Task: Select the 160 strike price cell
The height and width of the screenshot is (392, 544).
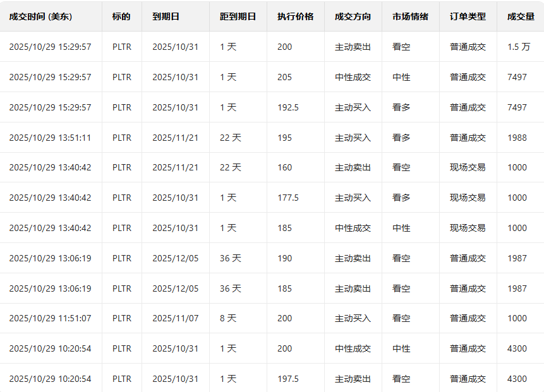Action: (284, 167)
